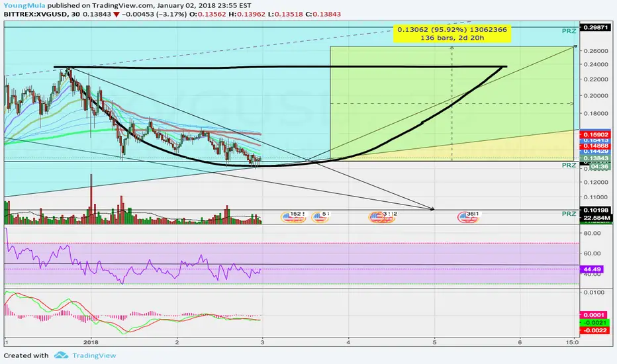Click the 'Created with' footer text
This screenshot has width=617, height=364.
tap(26, 355)
